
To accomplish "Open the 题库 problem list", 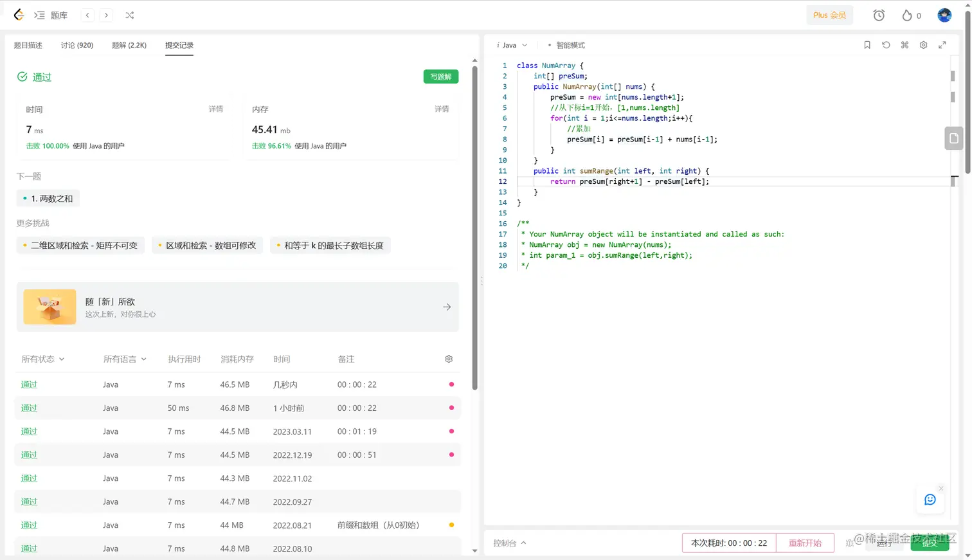I will point(51,15).
